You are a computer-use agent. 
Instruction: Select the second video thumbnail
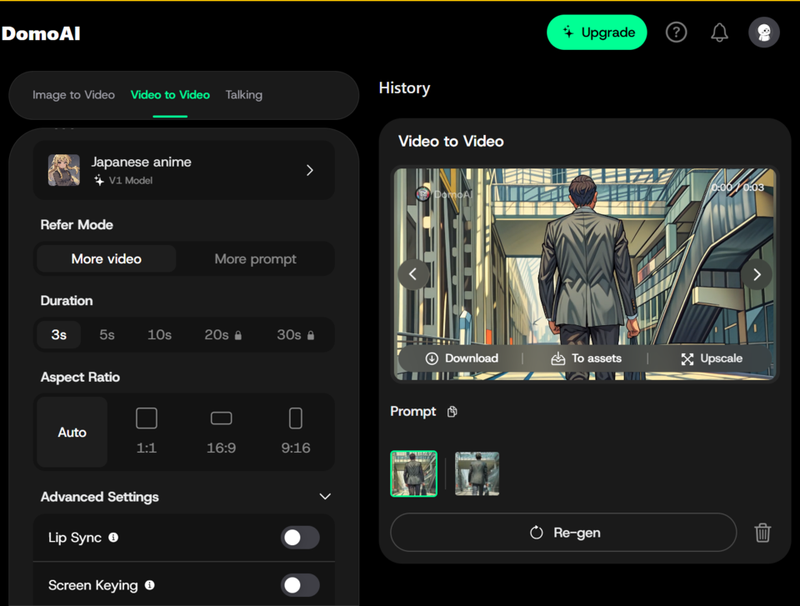pos(477,474)
